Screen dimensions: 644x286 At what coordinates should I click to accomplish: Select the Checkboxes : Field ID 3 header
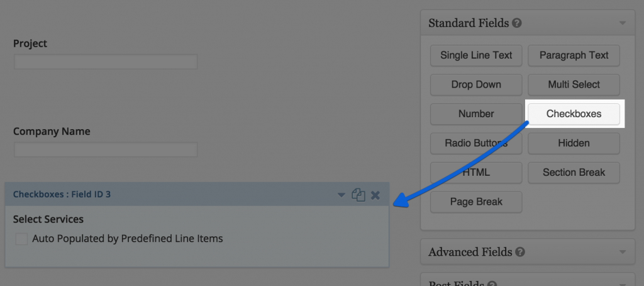(197, 194)
